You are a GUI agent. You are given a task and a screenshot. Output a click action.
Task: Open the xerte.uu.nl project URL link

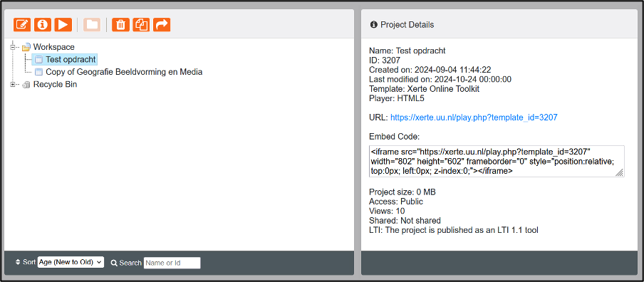(x=474, y=117)
